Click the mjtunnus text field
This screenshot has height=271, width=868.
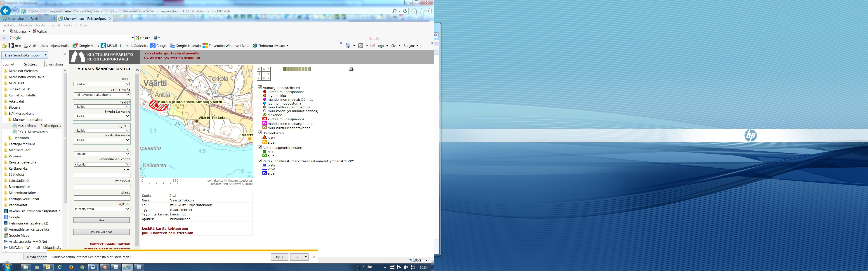[x=102, y=187]
